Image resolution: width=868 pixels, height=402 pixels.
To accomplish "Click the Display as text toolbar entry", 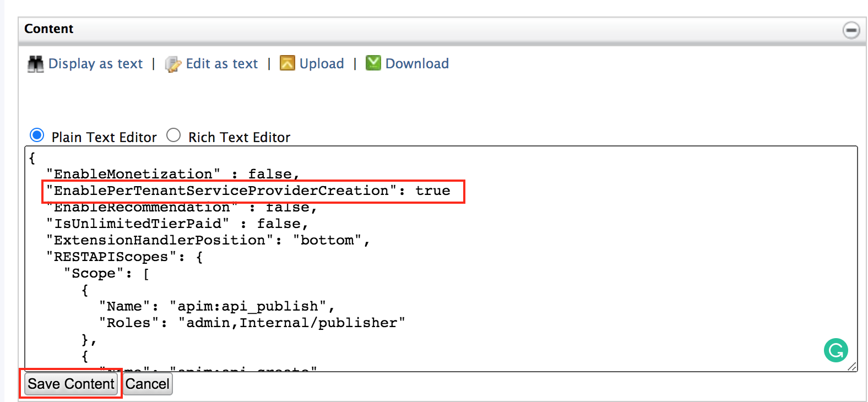I will tap(95, 64).
